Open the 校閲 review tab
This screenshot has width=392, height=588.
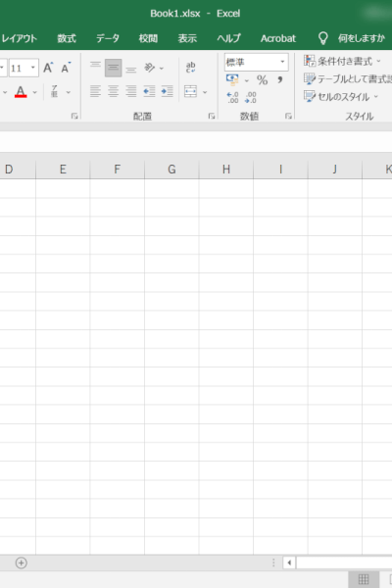pos(148,38)
